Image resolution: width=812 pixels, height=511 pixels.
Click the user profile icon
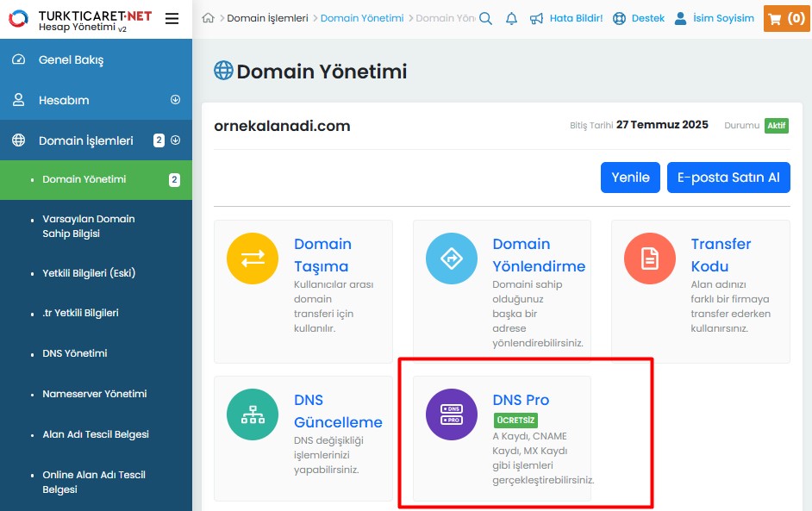[x=680, y=19]
